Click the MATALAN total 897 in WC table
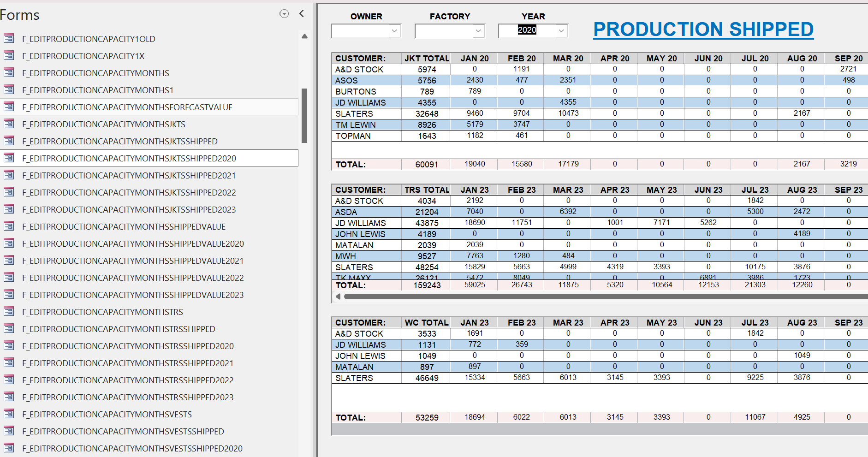 tap(427, 367)
